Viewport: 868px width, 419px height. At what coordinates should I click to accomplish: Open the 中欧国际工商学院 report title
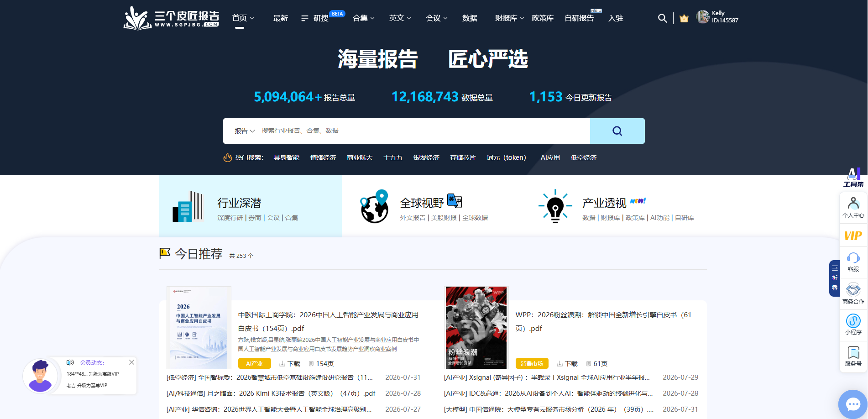pos(329,322)
